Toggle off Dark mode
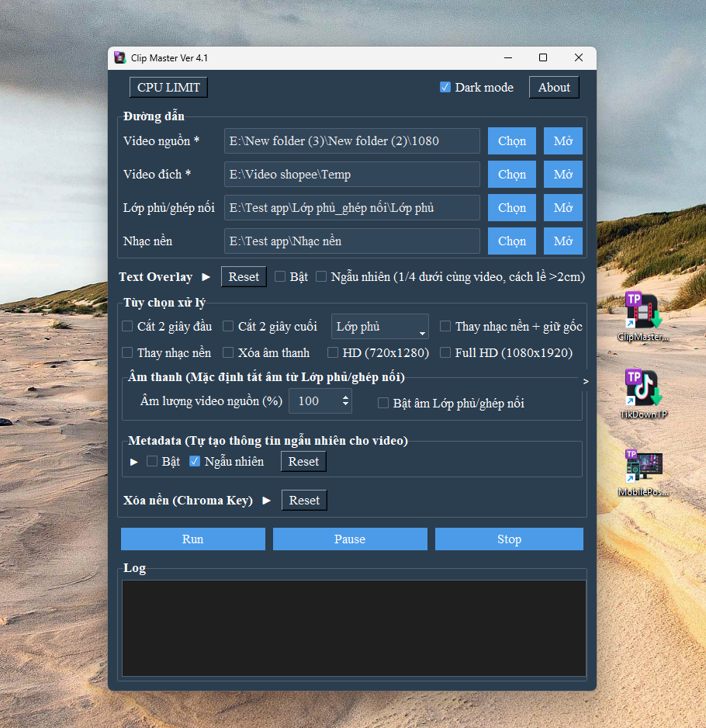This screenshot has width=706, height=728. coord(445,87)
